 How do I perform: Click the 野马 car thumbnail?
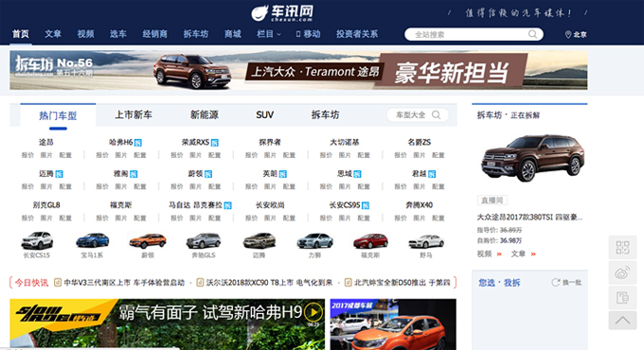426,241
